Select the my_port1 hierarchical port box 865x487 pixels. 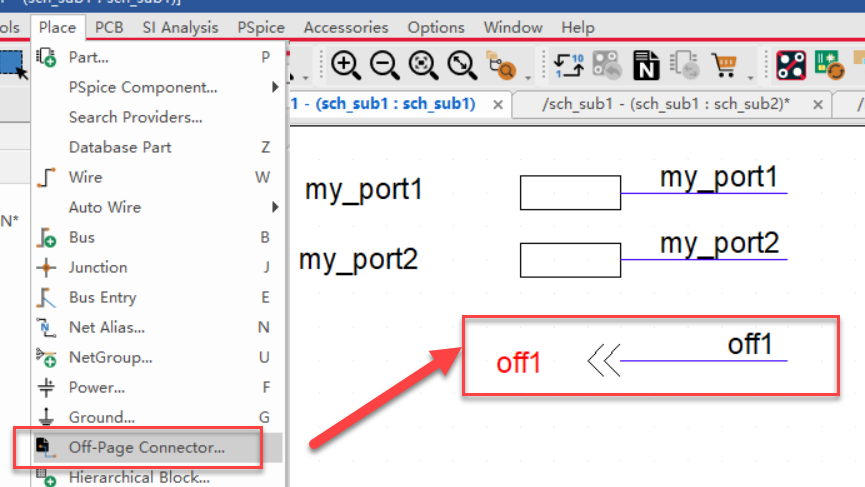pyautogui.click(x=570, y=193)
